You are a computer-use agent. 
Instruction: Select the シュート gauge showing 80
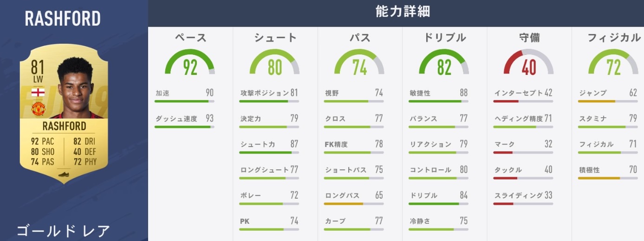[x=275, y=63]
